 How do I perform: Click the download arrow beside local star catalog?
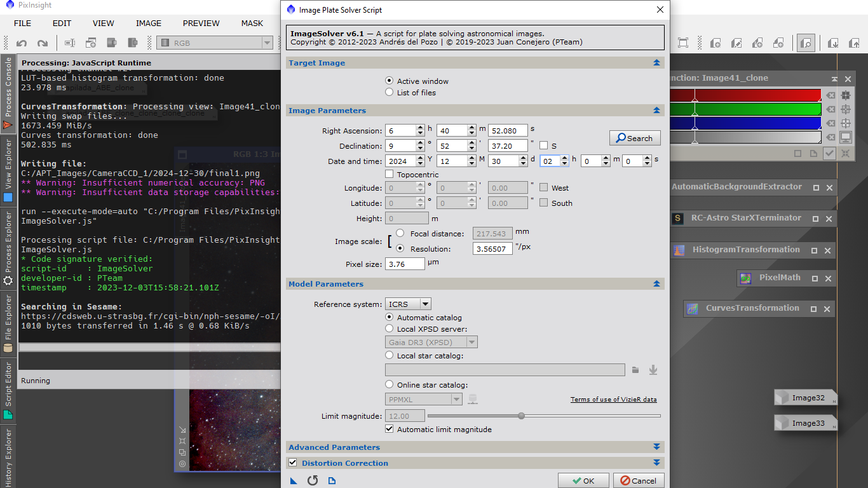[x=653, y=370]
